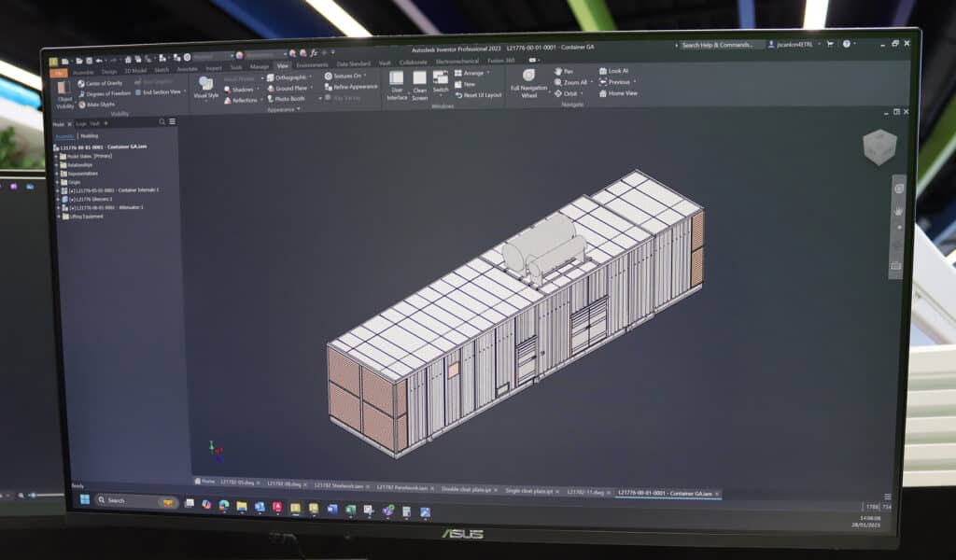Click the Home View button

tap(618, 93)
